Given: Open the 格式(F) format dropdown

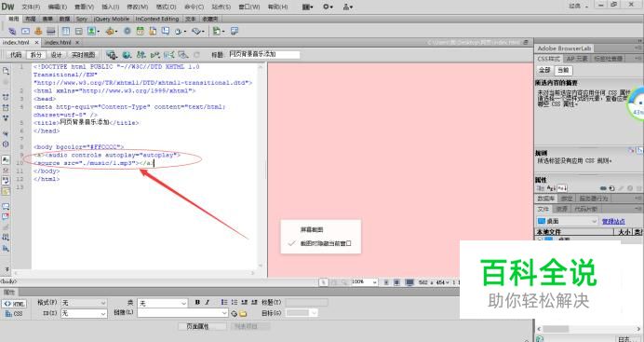Looking at the screenshot, I should [84, 303].
